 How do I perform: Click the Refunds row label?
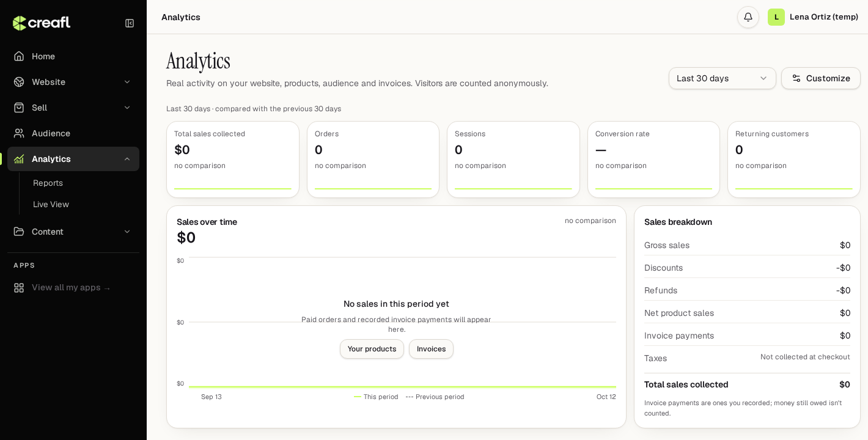pyautogui.click(x=661, y=290)
